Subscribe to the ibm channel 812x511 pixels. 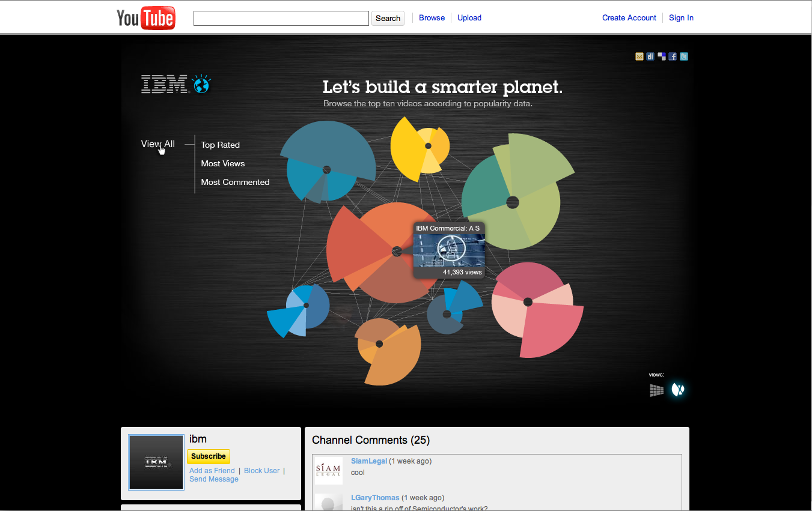click(x=209, y=456)
